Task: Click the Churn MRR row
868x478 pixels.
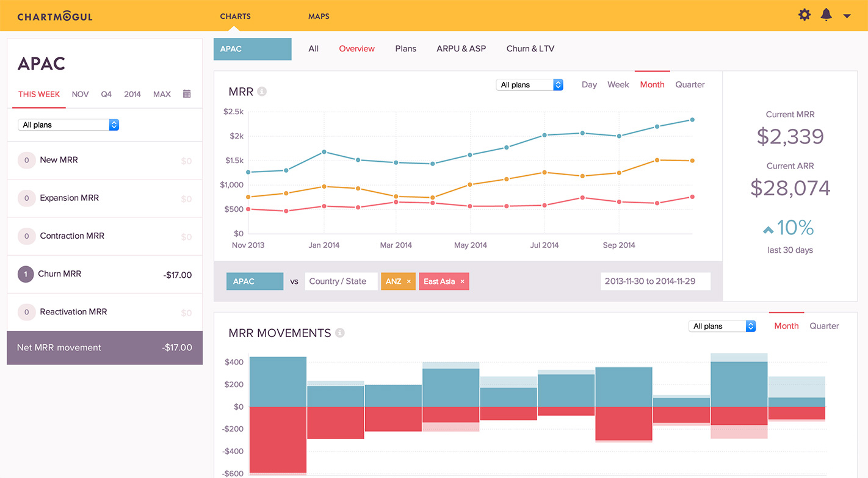Action: pyautogui.click(x=104, y=274)
